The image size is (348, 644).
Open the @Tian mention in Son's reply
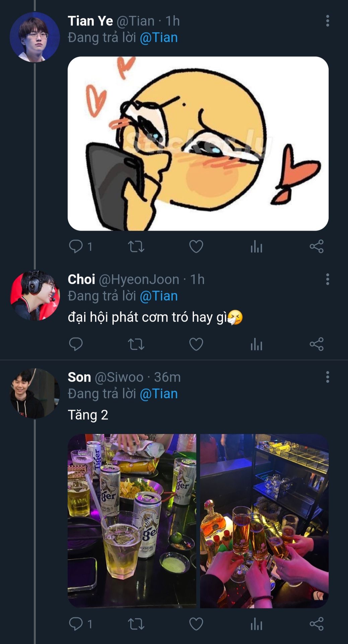159,394
